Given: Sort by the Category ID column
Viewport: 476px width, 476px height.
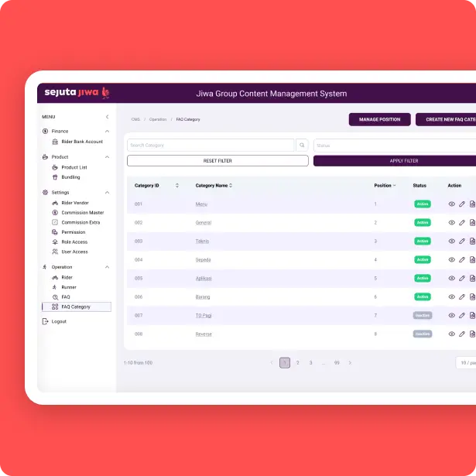Looking at the screenshot, I should click(177, 186).
